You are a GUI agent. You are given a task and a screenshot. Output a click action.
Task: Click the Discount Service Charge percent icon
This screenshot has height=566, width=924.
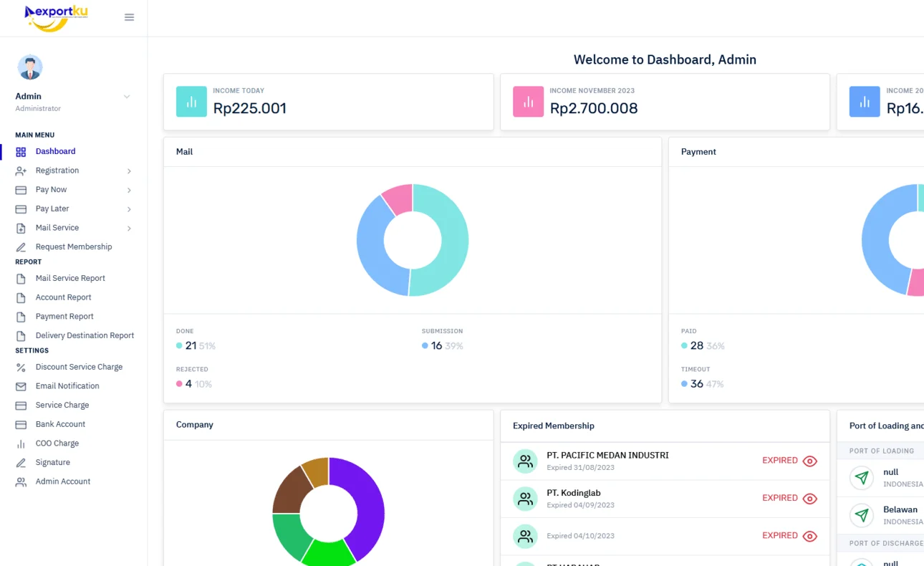pos(21,368)
